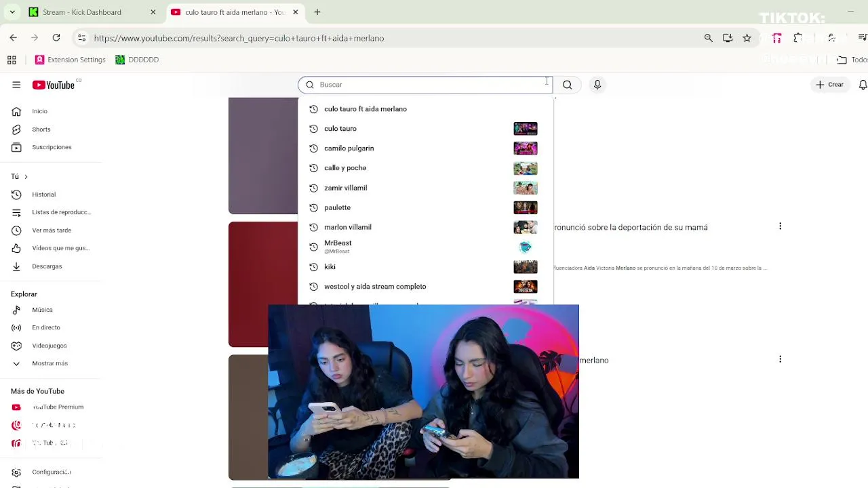Open the YouTube hamburger guide menu
This screenshot has height=488, width=868.
[x=16, y=85]
